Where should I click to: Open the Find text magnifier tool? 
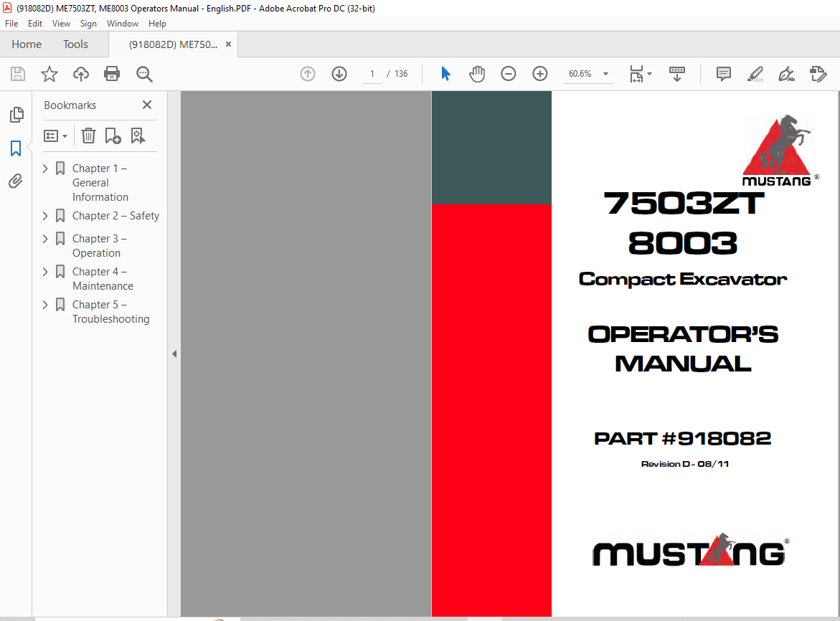(x=144, y=74)
